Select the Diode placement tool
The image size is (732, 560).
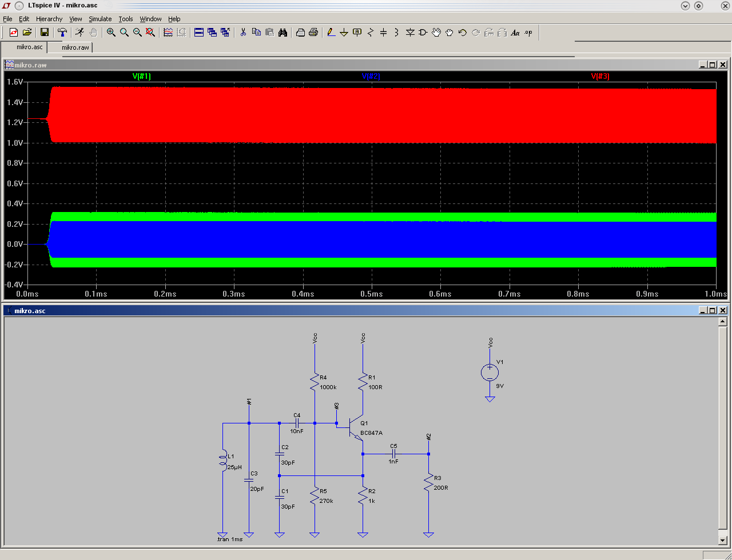click(x=410, y=33)
